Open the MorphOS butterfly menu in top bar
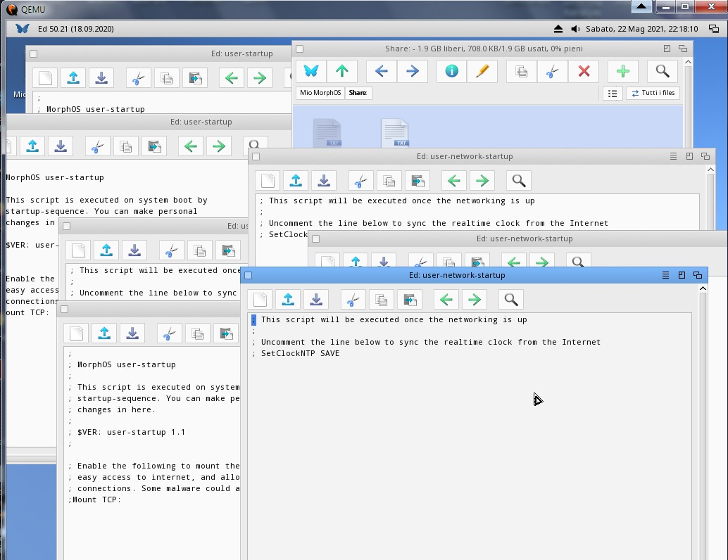This screenshot has width=728, height=560. pyautogui.click(x=23, y=29)
